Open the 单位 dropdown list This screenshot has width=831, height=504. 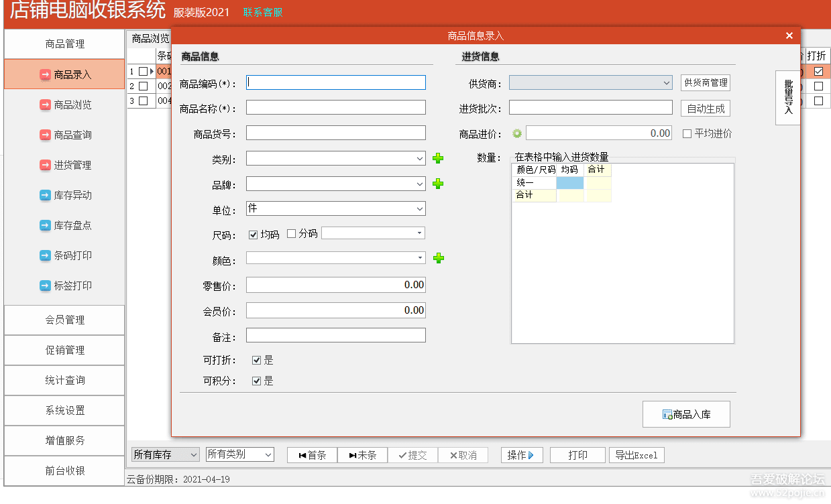[x=420, y=208]
